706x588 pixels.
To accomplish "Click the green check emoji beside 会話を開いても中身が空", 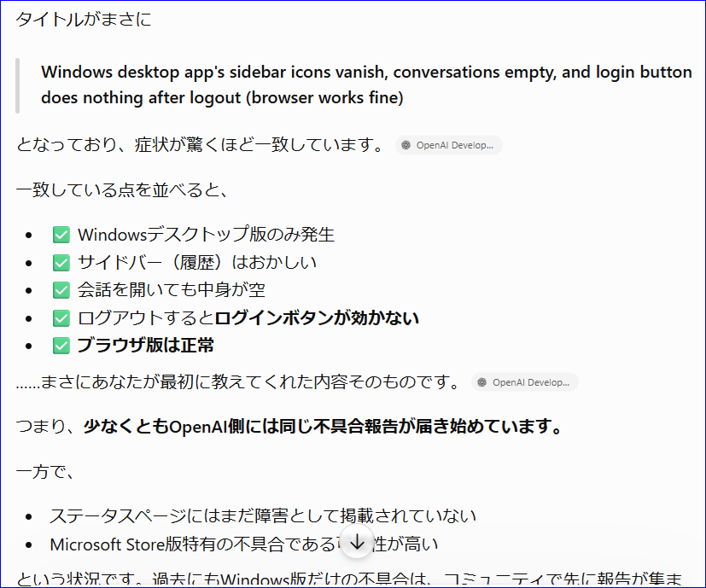I will pyautogui.click(x=61, y=290).
